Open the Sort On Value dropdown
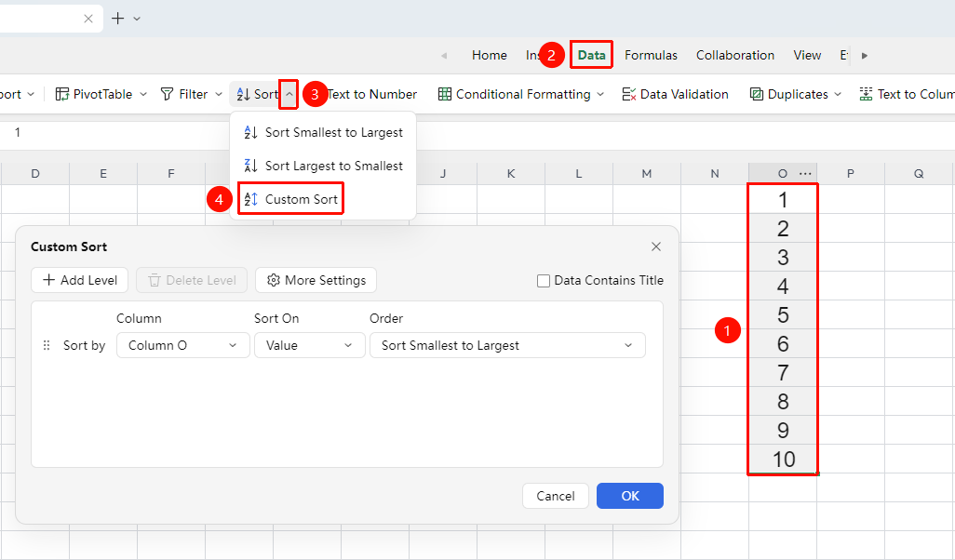Screen dimensions: 955x560 click(x=309, y=345)
